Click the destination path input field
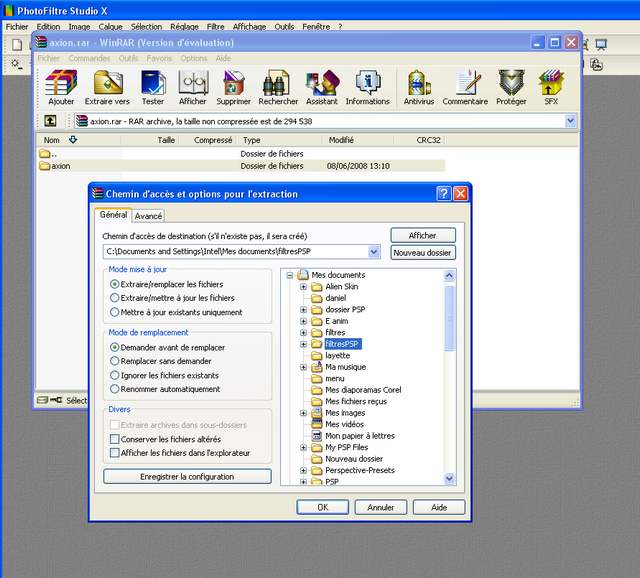Image resolution: width=640 pixels, height=578 pixels. click(x=236, y=252)
